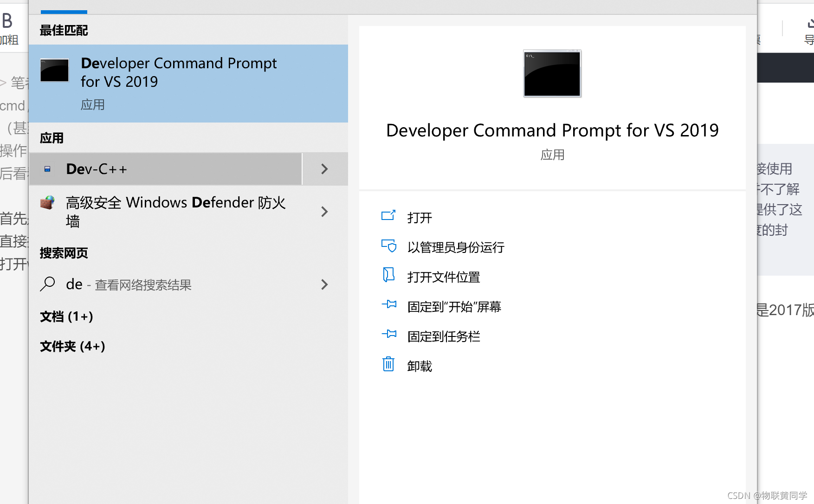This screenshot has height=504, width=814.
Task: Click the open window icon beside 打开
Action: coord(388,215)
